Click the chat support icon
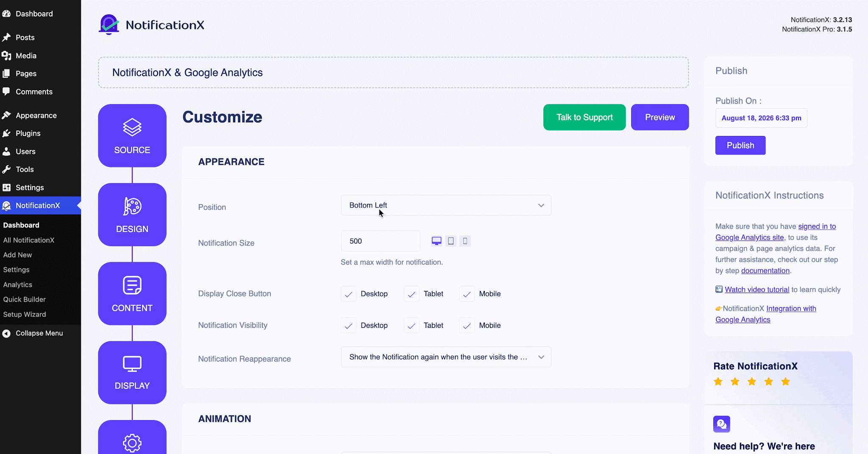This screenshot has height=454, width=868. (x=722, y=424)
